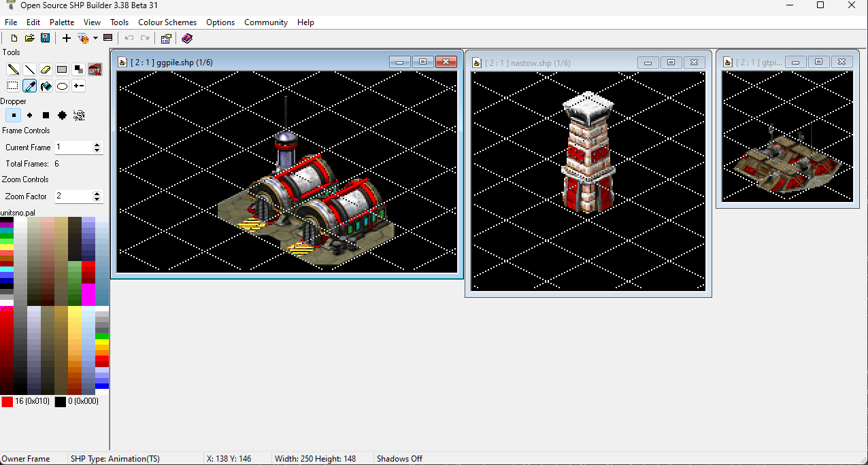Select the Pencil draw tool
This screenshot has height=465, width=868.
tap(13, 69)
